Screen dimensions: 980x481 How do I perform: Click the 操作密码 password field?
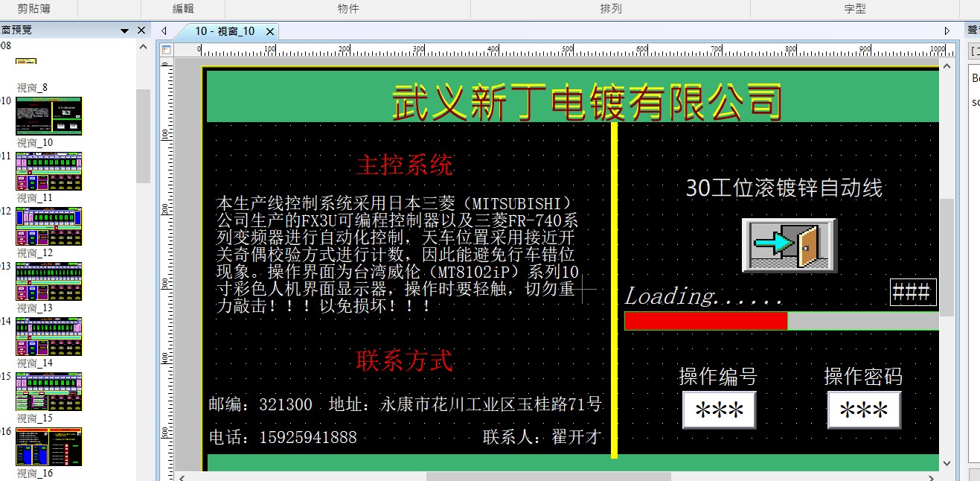[x=863, y=410]
